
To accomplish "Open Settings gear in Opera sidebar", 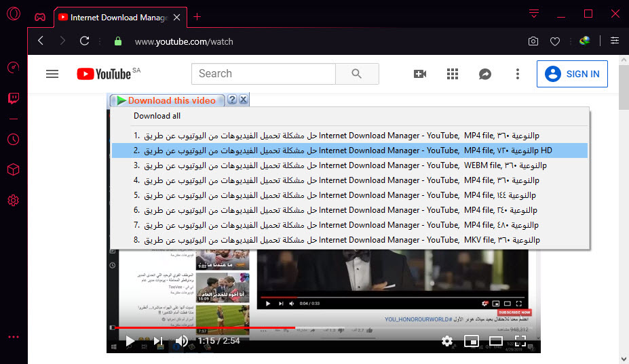I will pos(14,201).
